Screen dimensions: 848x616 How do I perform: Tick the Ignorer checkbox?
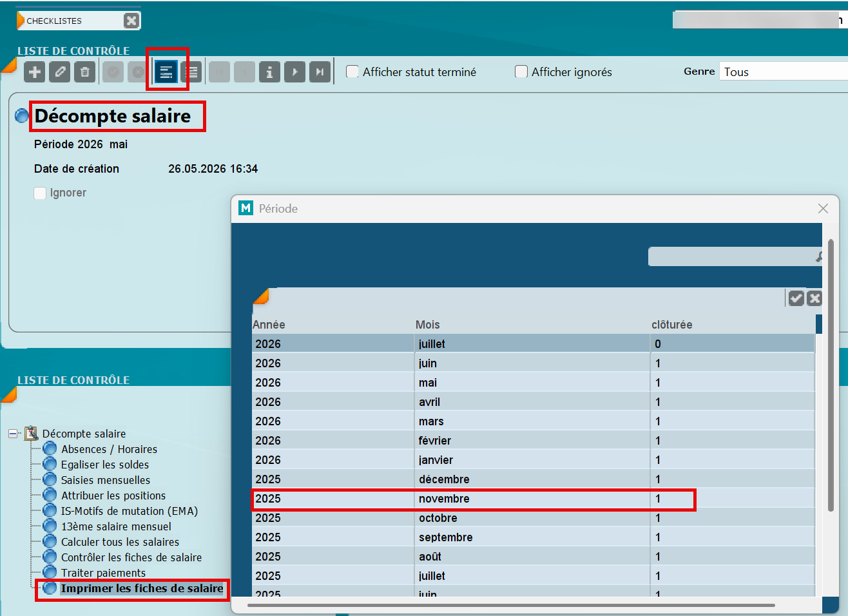[x=40, y=193]
